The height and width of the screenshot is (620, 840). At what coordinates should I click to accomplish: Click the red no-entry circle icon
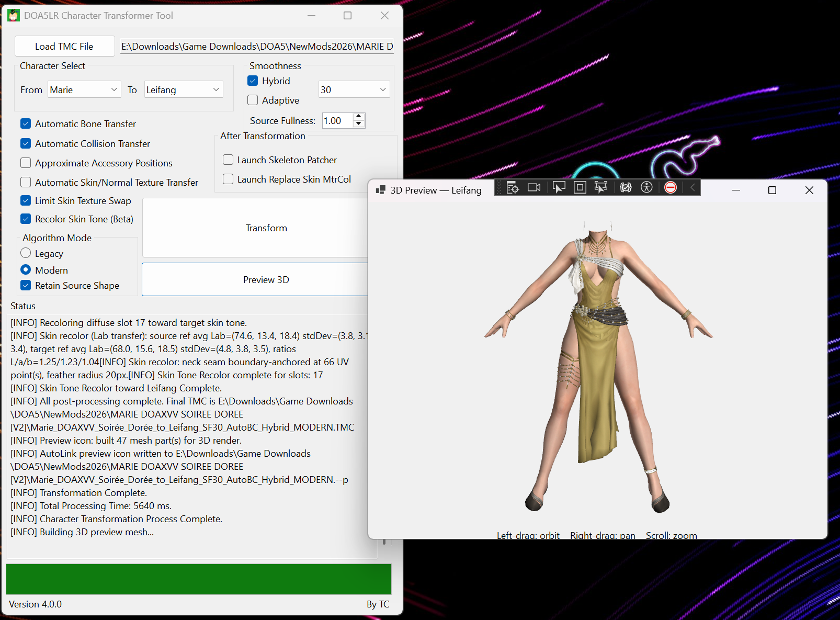[671, 187]
